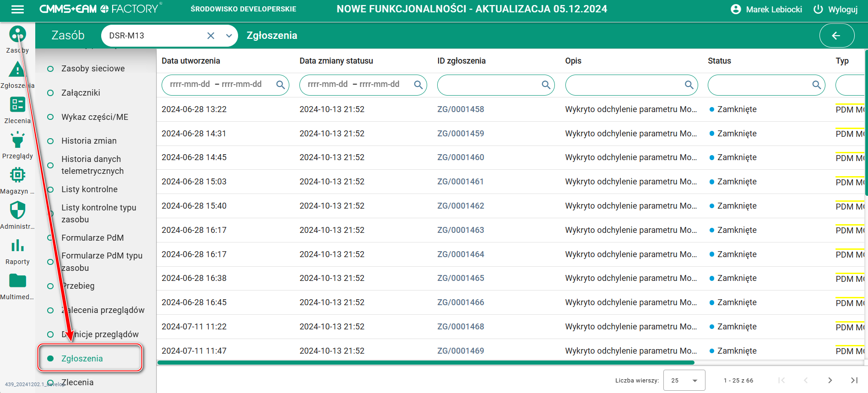Jump to the last page of results
This screenshot has height=393, width=868.
pos(854,380)
